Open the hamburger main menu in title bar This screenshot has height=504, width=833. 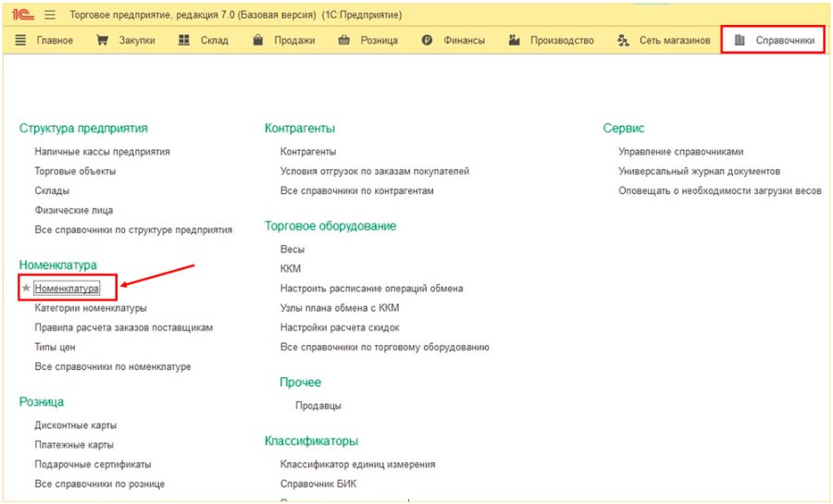[x=50, y=15]
